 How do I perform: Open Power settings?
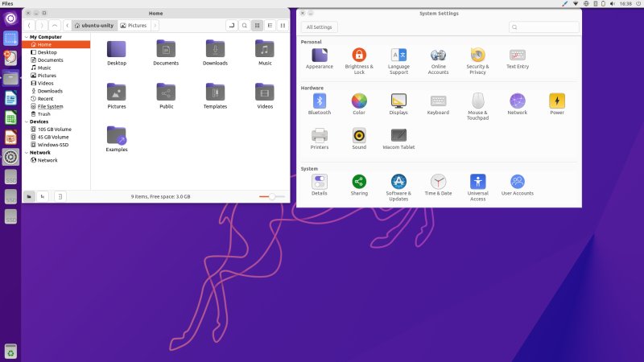[x=557, y=104]
